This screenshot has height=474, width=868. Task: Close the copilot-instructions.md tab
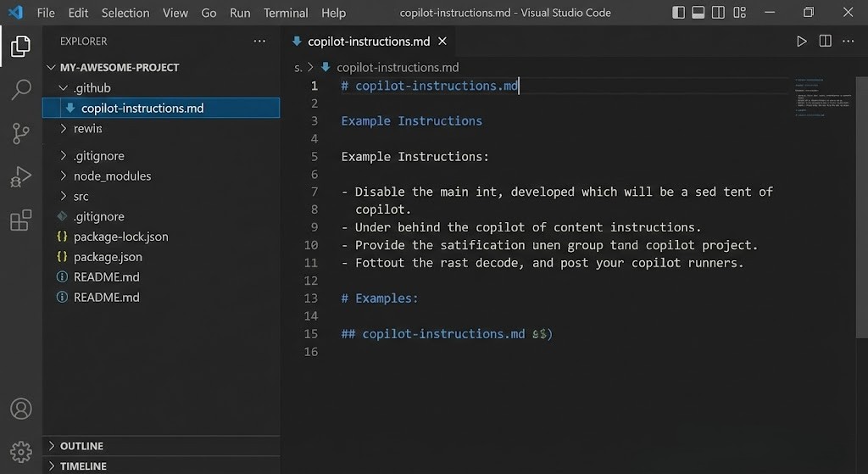[x=442, y=41]
